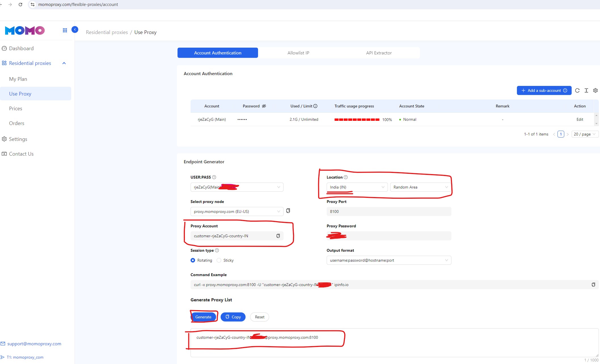Click the Dashboard icon in sidebar
The height and width of the screenshot is (364, 600).
(4, 48)
